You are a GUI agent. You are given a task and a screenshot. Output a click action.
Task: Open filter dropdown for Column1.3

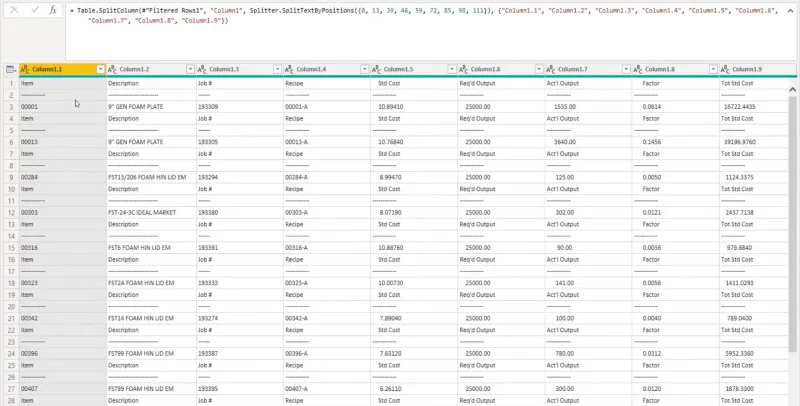(x=278, y=69)
